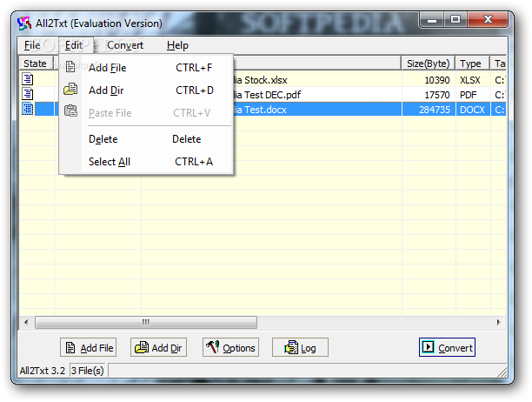Click the All2Txt 3.2 status bar label
The height and width of the screenshot is (402, 532).
point(43,371)
